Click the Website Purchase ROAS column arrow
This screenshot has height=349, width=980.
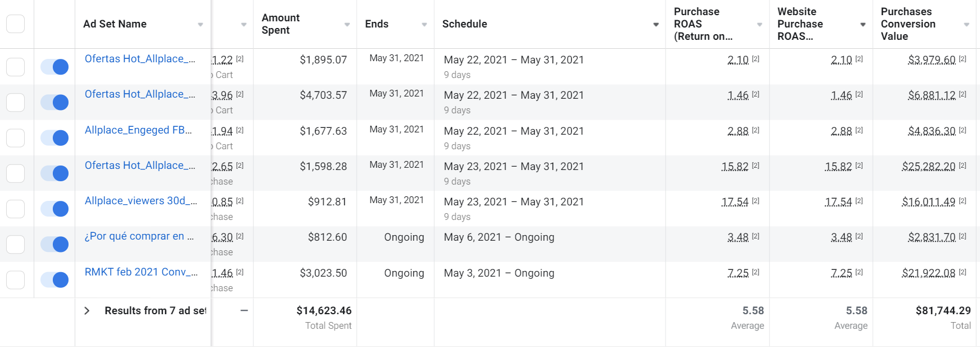[x=863, y=25]
